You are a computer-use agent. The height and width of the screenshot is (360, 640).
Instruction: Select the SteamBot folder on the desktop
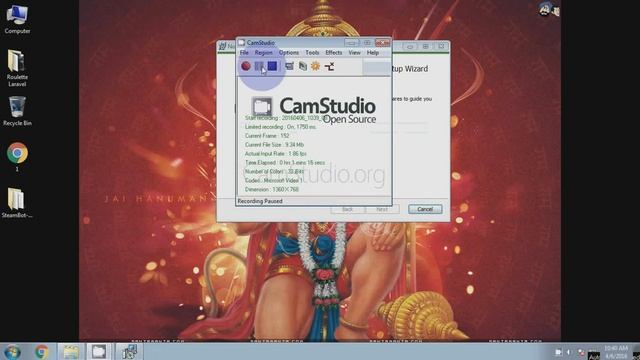17,203
